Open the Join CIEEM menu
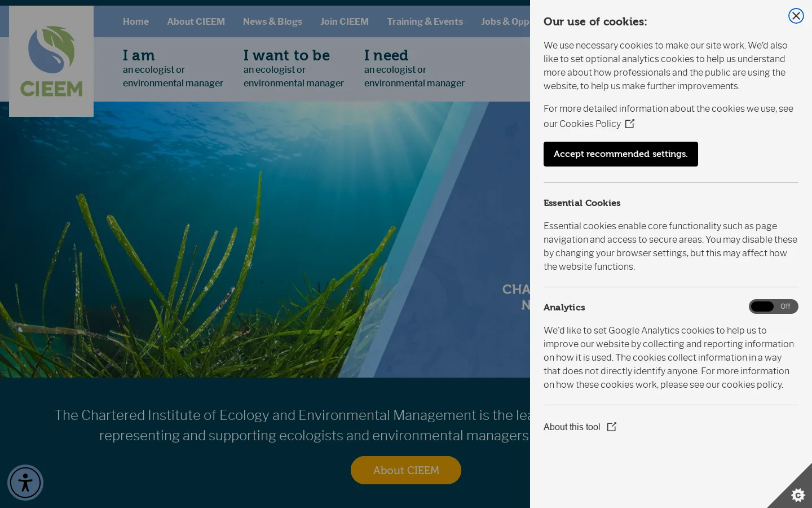Image resolution: width=812 pixels, height=508 pixels. (x=345, y=21)
